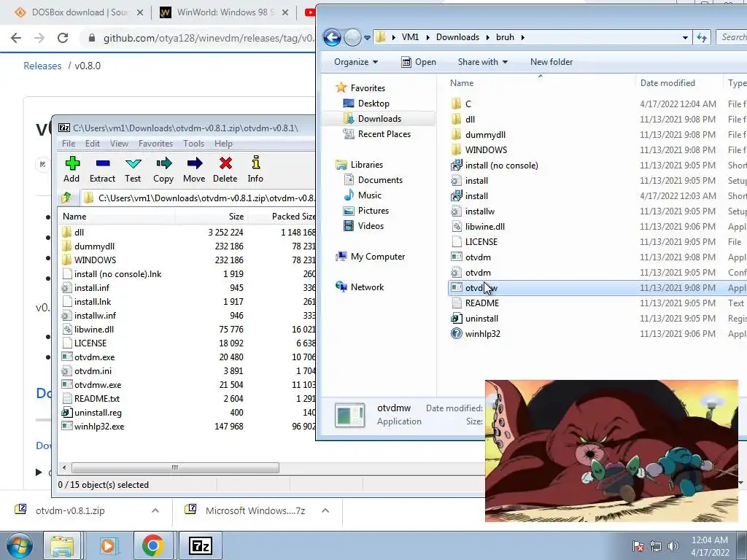Open Documents library in navigation pane
The width and height of the screenshot is (747, 560).
click(x=379, y=180)
